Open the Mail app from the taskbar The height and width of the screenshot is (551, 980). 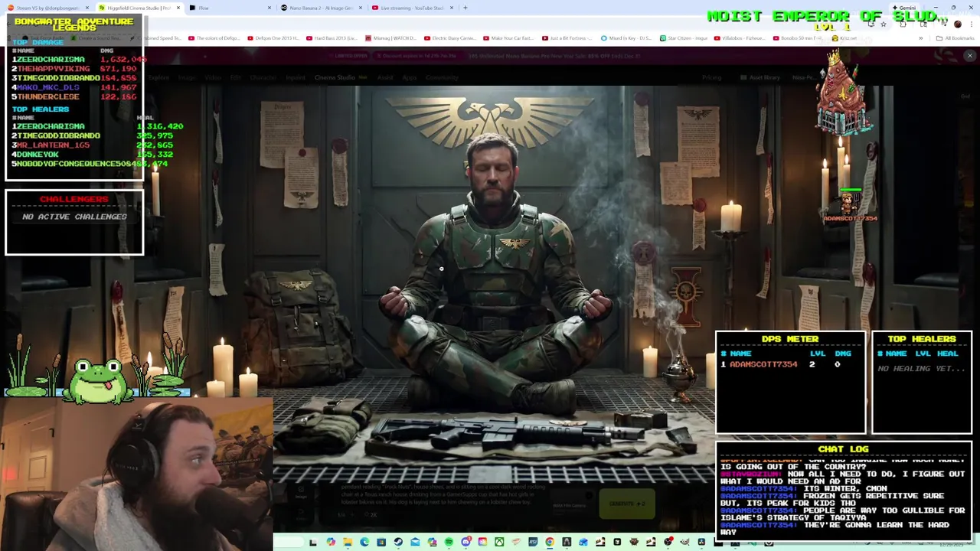[415, 543]
